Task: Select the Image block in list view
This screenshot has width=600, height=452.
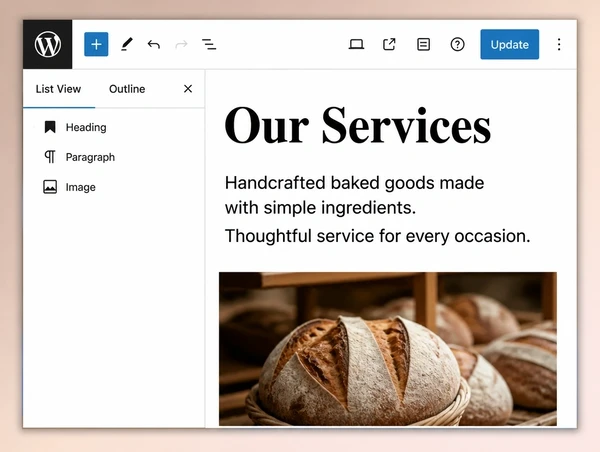Action: tap(114, 187)
